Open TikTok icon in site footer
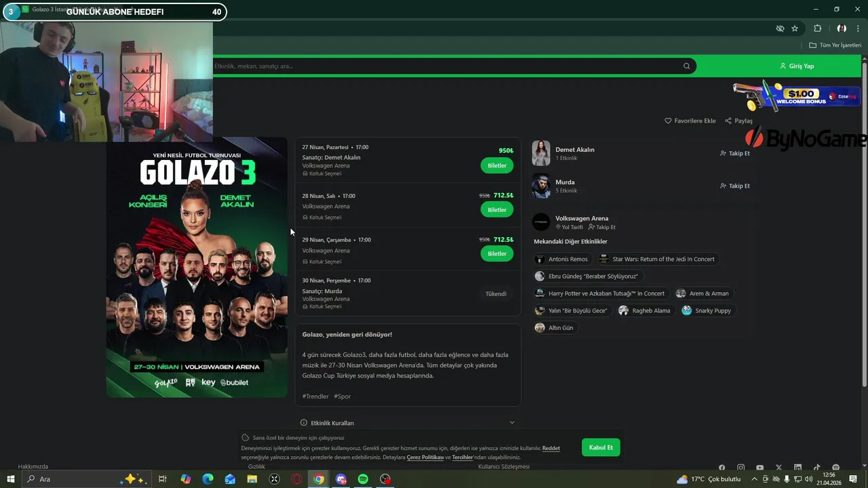This screenshot has width=868, height=488. tap(816, 468)
